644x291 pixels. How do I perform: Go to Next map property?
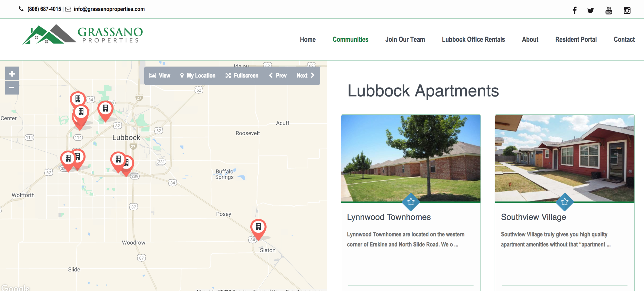point(305,76)
